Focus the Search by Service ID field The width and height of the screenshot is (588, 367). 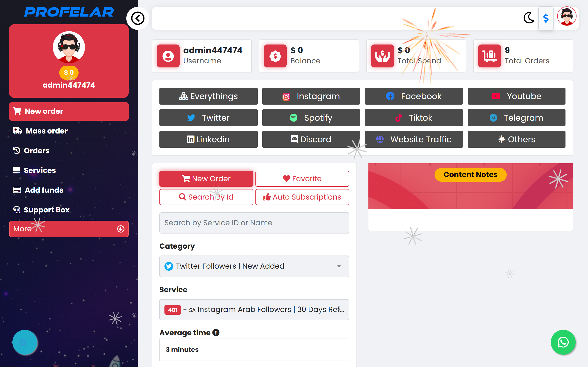pos(254,223)
